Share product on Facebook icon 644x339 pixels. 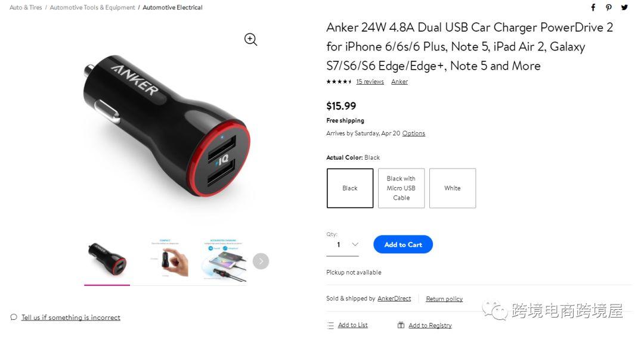point(593,7)
